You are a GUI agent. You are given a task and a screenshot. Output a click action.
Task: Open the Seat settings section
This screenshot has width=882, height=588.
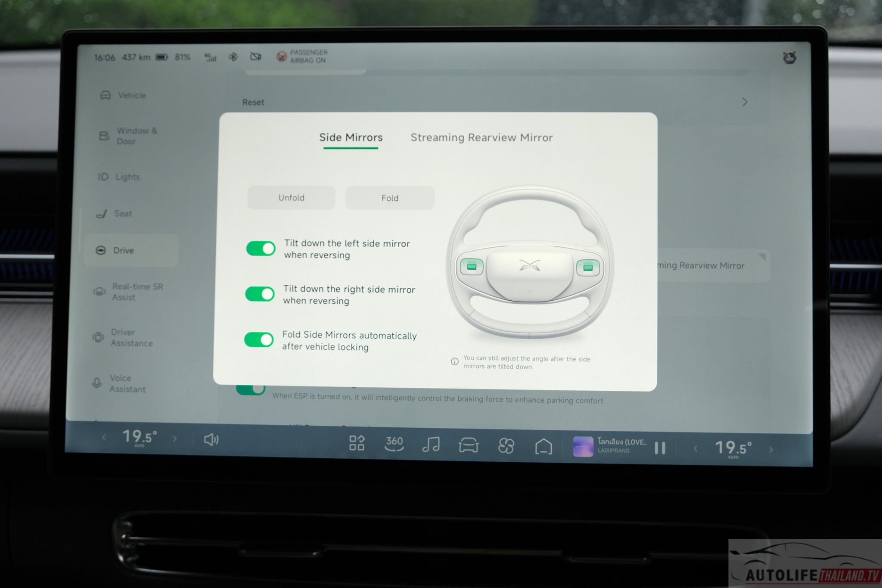[114, 213]
